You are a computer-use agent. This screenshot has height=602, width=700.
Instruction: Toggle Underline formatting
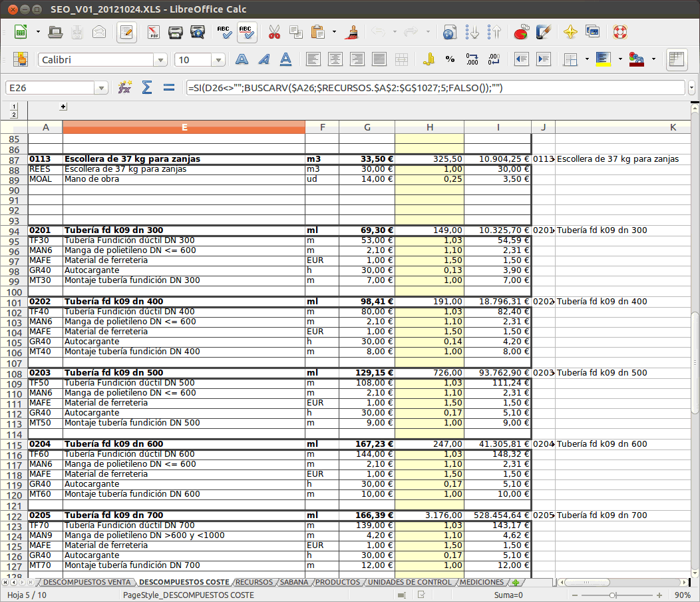pos(285,59)
